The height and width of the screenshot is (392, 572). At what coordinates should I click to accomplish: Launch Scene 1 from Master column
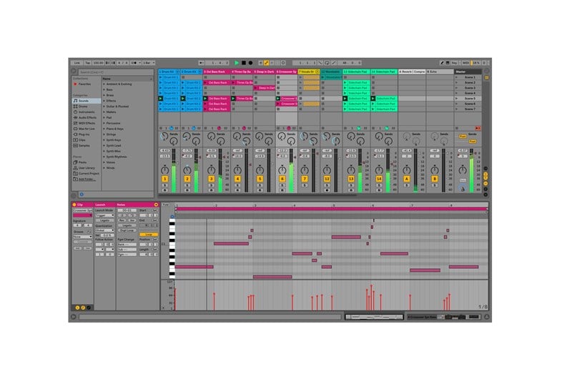click(x=456, y=77)
